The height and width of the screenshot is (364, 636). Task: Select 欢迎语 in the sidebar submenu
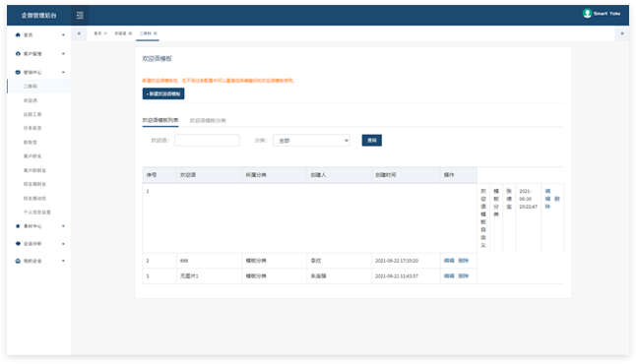pyautogui.click(x=31, y=100)
